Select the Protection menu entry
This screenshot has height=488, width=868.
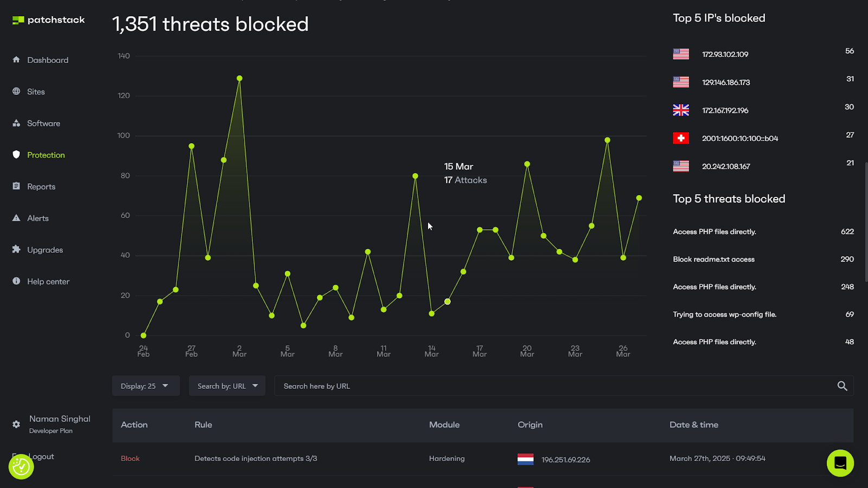(46, 155)
